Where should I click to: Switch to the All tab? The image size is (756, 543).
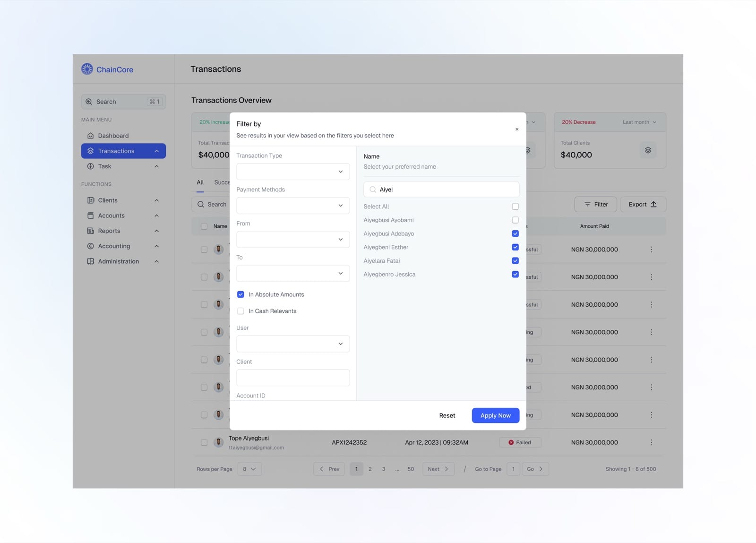pyautogui.click(x=200, y=182)
